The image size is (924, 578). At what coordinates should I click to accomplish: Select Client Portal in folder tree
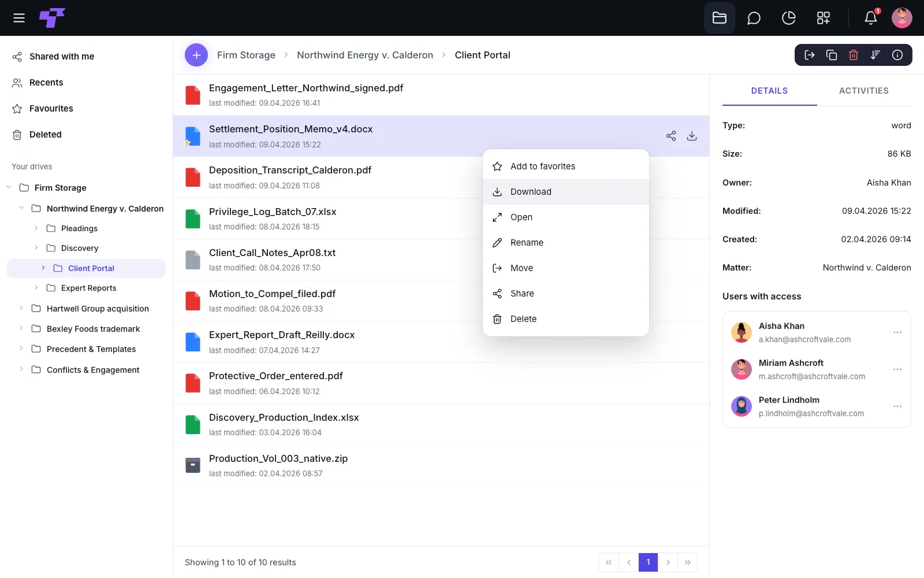[87, 268]
